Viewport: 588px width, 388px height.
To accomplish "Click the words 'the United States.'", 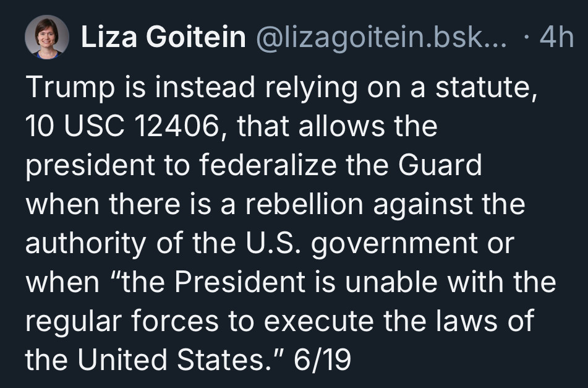I will 148,360.
